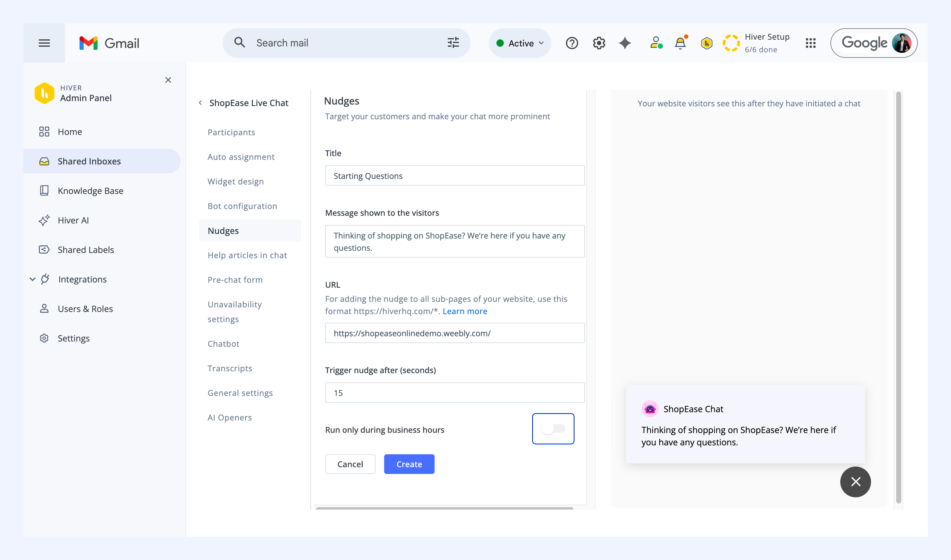This screenshot has width=951, height=560.
Task: Open the Participants tab
Action: click(x=231, y=132)
